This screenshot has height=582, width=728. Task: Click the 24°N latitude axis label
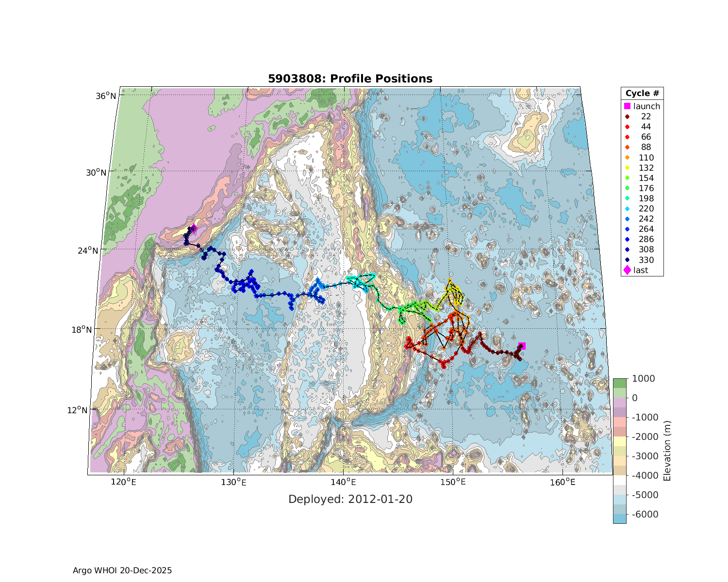pos(103,250)
